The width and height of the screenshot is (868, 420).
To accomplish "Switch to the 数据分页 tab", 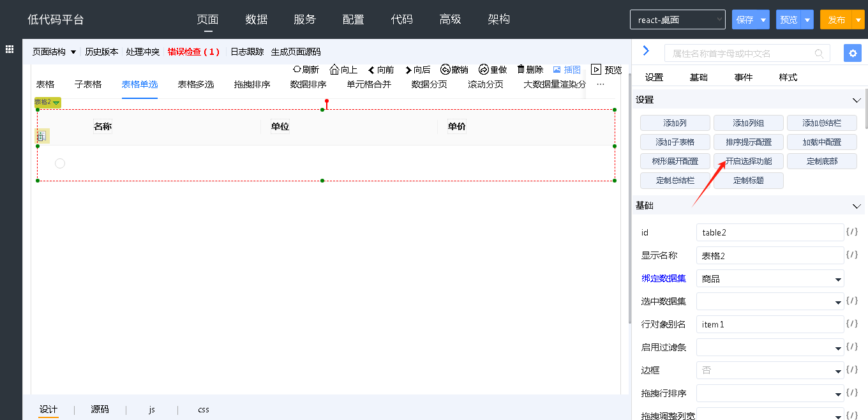I will [x=430, y=84].
